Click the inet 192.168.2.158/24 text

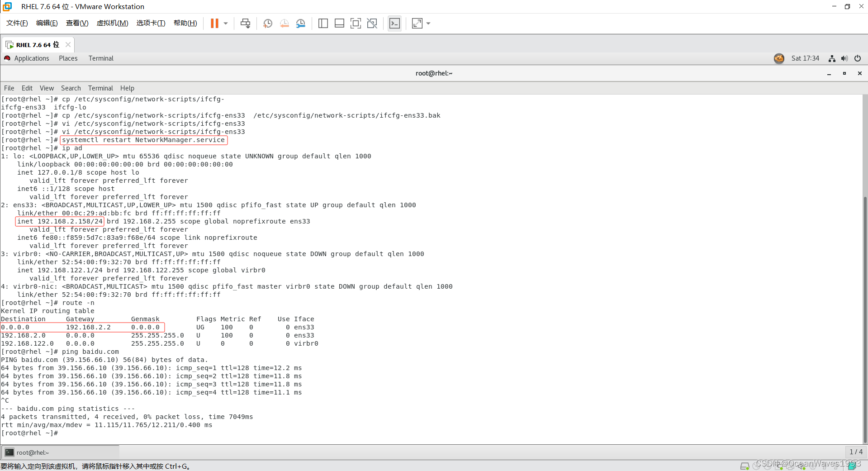tap(60, 221)
